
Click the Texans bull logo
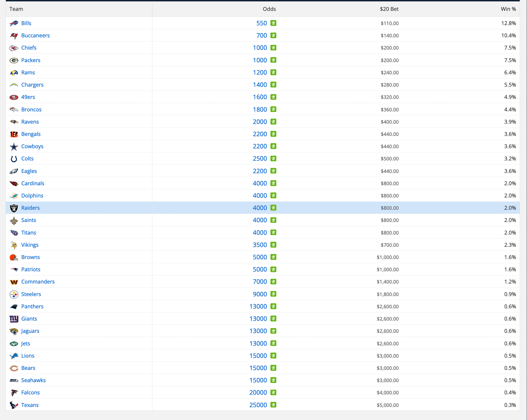point(14,405)
